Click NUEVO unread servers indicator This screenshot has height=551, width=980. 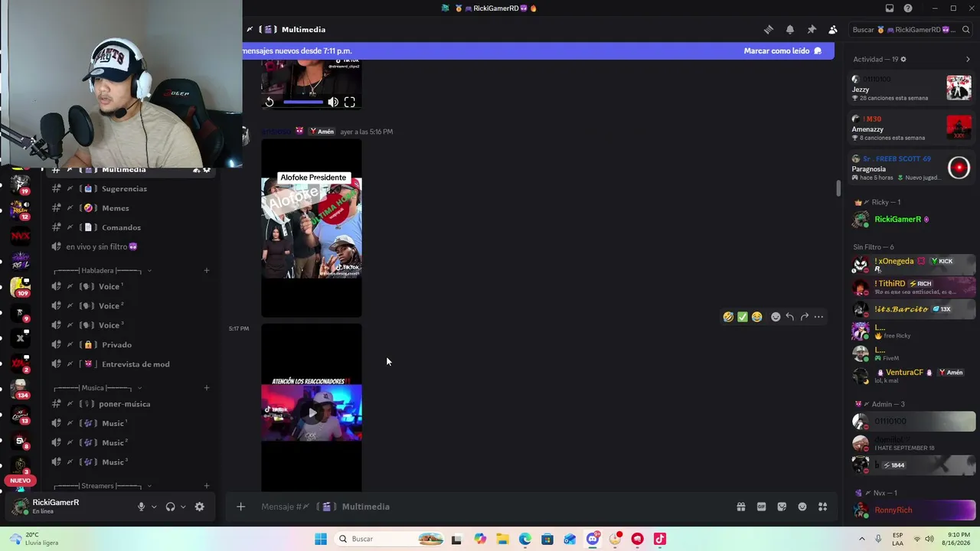click(21, 481)
